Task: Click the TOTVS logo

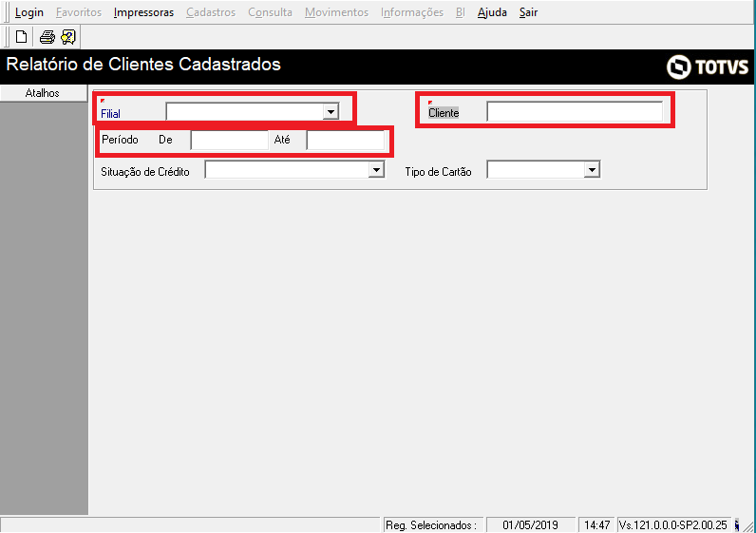Action: [708, 67]
